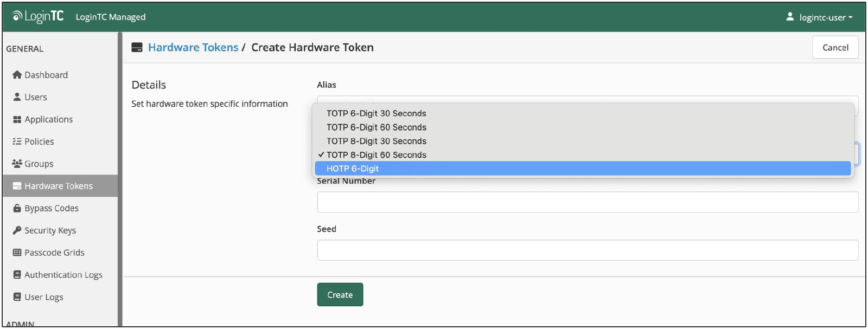Image resolution: width=868 pixels, height=329 pixels.
Task: Click the user avatar icon in header
Action: pyautogui.click(x=790, y=17)
